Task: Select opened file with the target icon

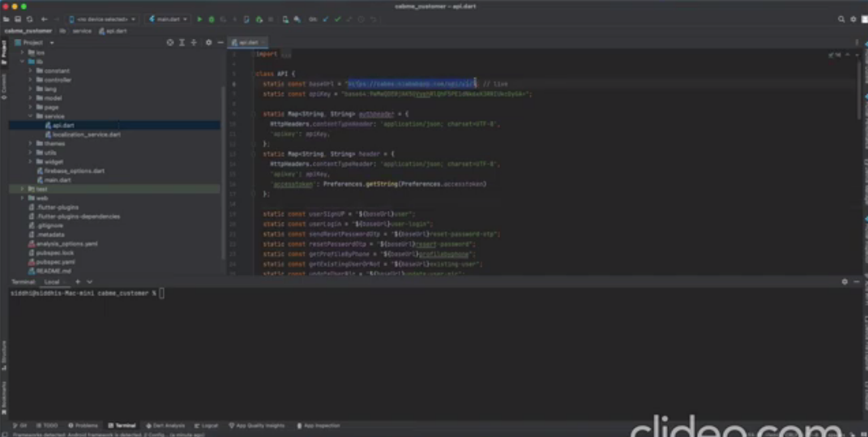Action: coord(170,43)
